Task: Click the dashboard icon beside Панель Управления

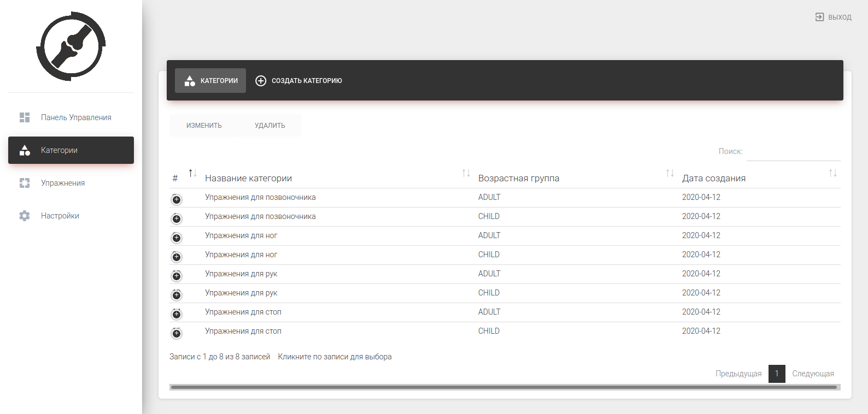Action: pos(25,117)
